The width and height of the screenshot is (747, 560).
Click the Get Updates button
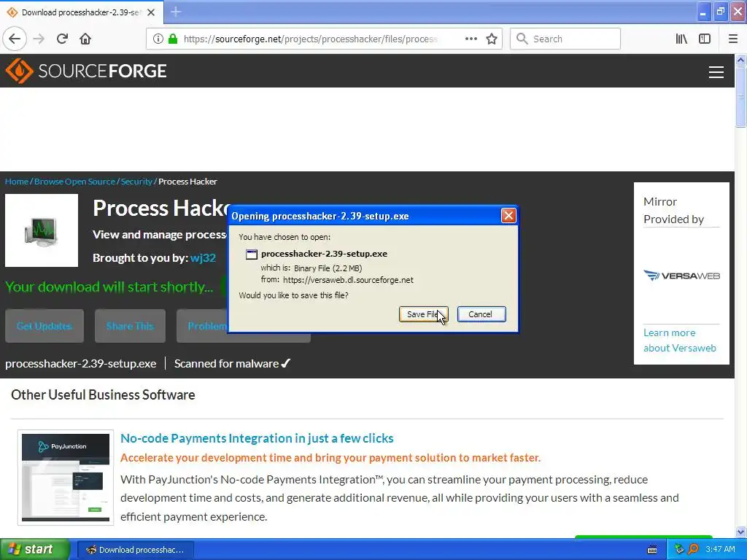(44, 326)
